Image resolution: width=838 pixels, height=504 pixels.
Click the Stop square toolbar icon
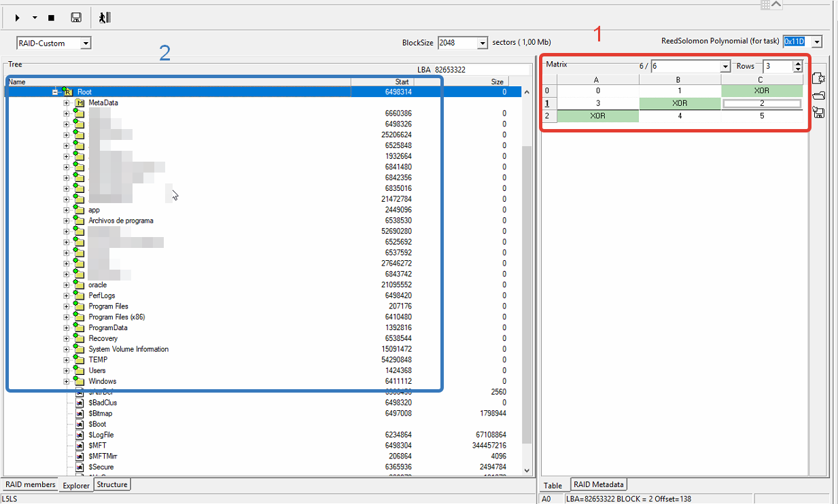click(51, 18)
